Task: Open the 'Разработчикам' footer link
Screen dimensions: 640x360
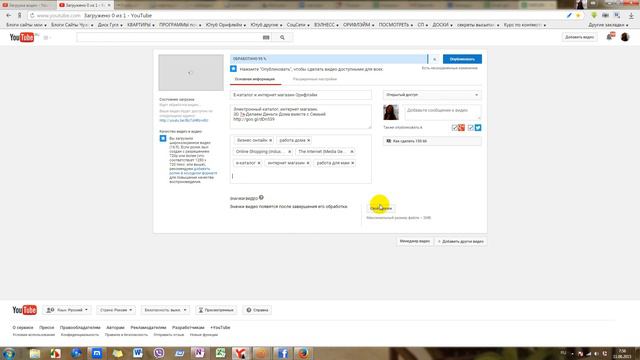Action: (188, 327)
